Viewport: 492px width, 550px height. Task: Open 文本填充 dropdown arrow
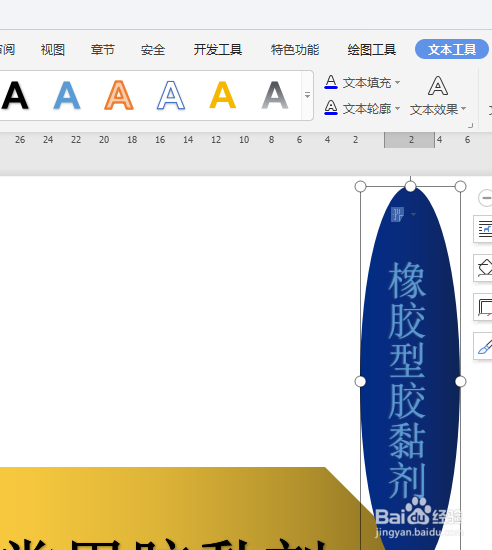point(397,82)
